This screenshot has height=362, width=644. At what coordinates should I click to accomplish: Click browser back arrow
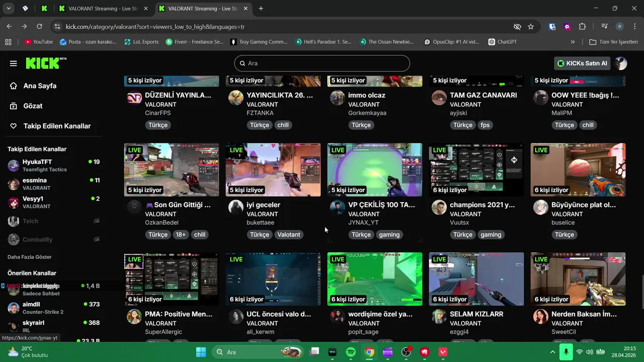[x=9, y=27]
